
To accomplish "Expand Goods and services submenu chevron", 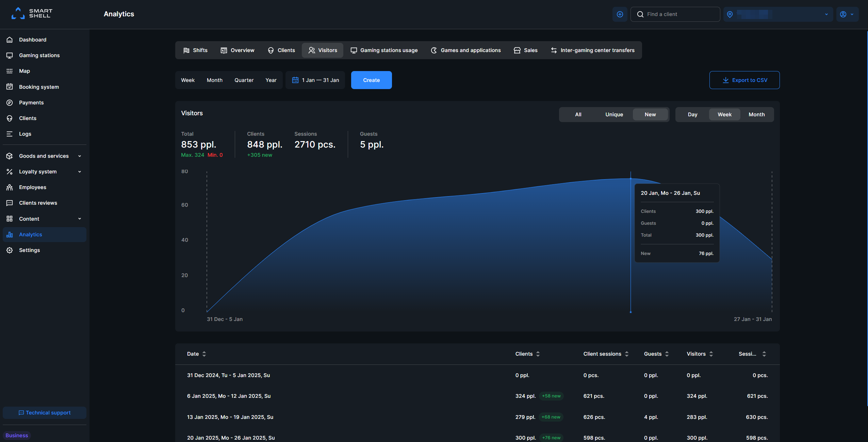I will pos(80,156).
